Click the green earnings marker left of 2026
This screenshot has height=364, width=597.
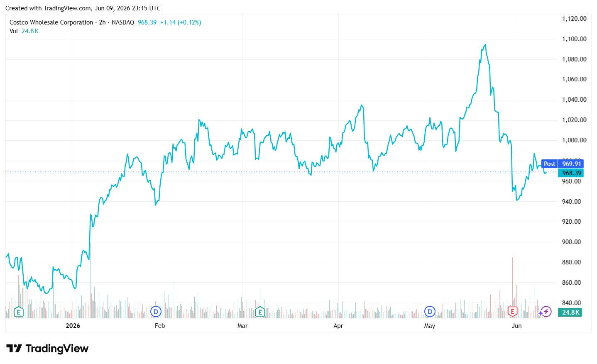tap(18, 311)
